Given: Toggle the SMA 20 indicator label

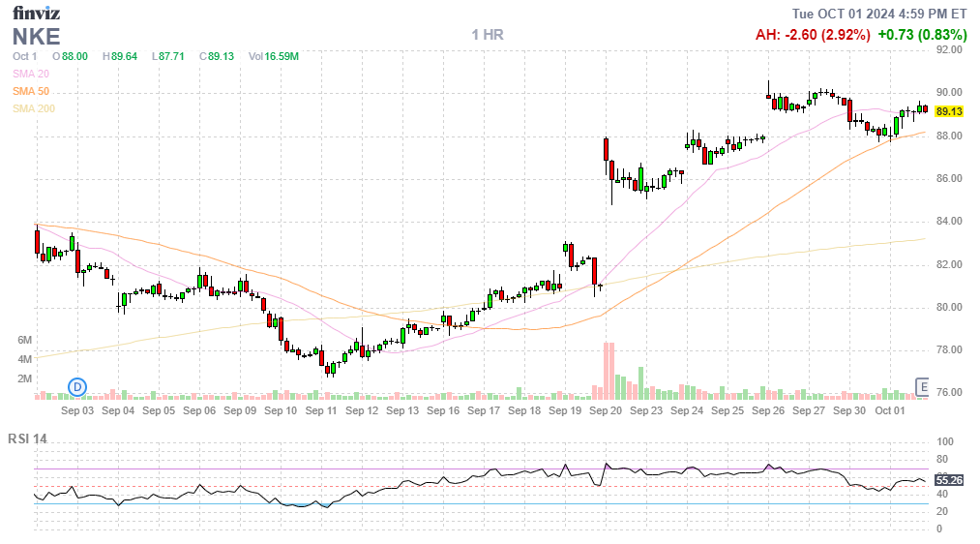Looking at the screenshot, I should pos(31,74).
